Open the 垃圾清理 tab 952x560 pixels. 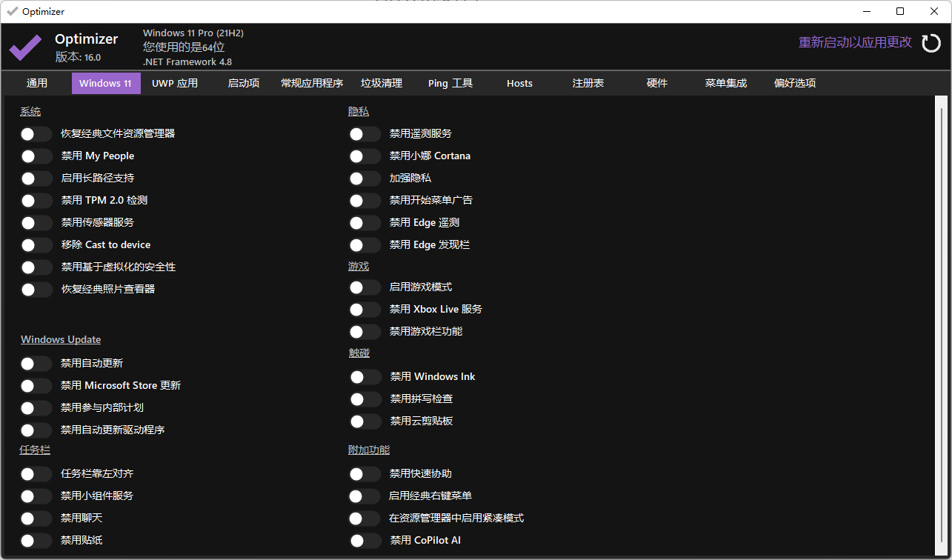pyautogui.click(x=382, y=83)
